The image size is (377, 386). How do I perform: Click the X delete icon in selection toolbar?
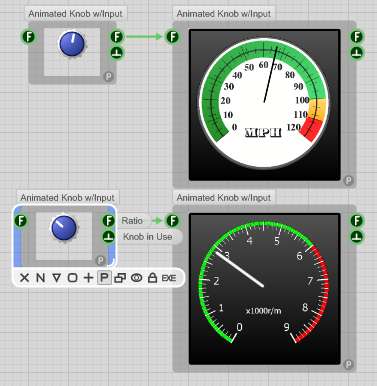coord(24,277)
